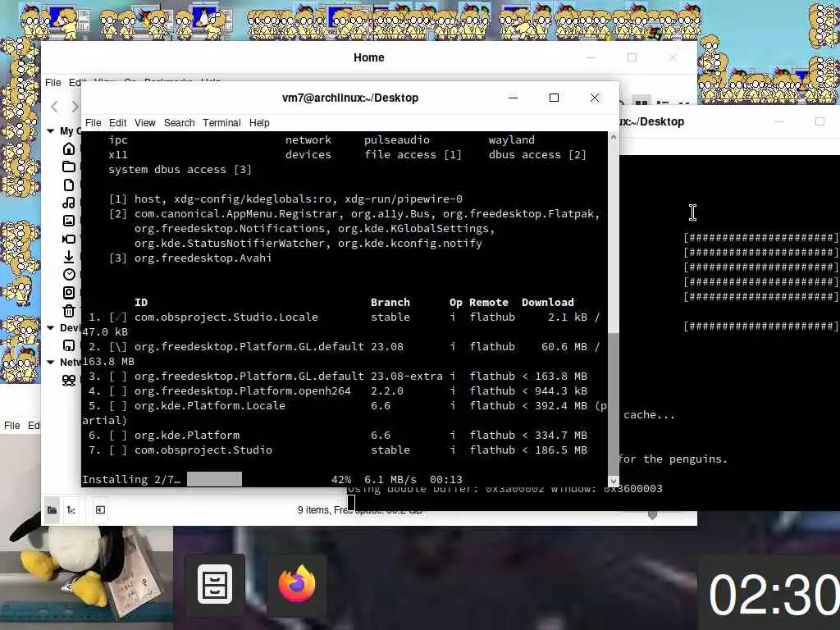Click the Home window title
840x630 pixels.
368,57
